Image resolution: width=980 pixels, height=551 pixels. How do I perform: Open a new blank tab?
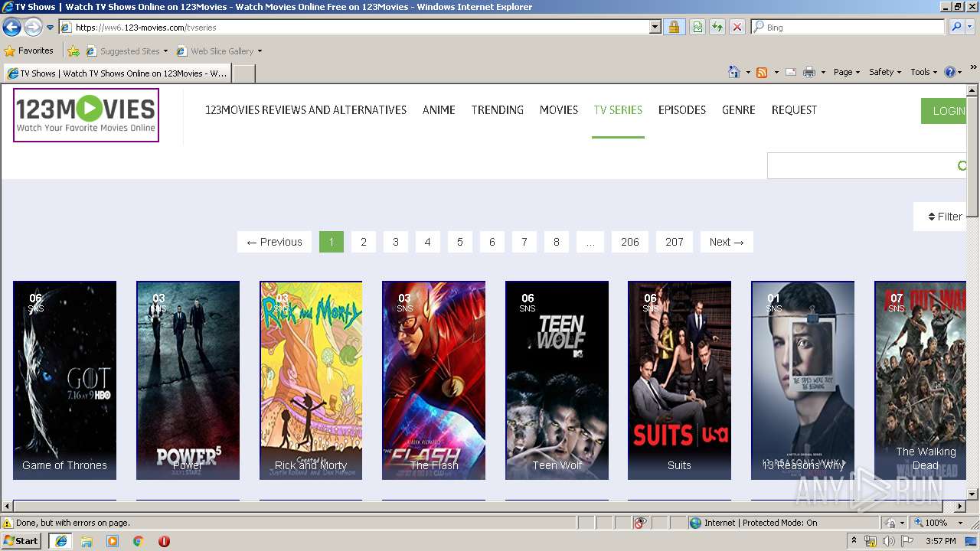243,73
